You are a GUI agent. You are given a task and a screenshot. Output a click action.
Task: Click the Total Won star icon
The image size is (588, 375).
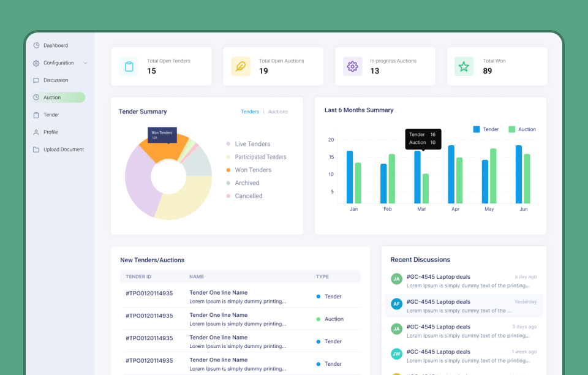(464, 66)
